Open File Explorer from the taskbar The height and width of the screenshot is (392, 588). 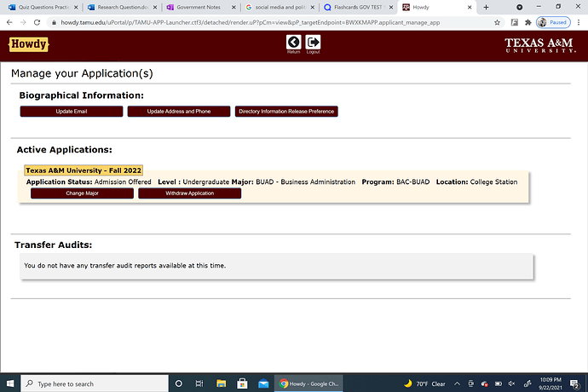[x=222, y=383]
